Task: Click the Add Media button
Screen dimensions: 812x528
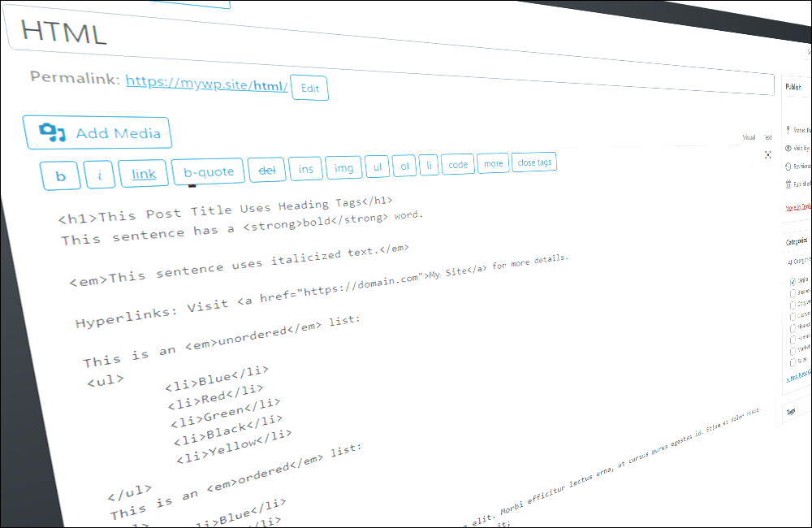Action: pos(97,132)
